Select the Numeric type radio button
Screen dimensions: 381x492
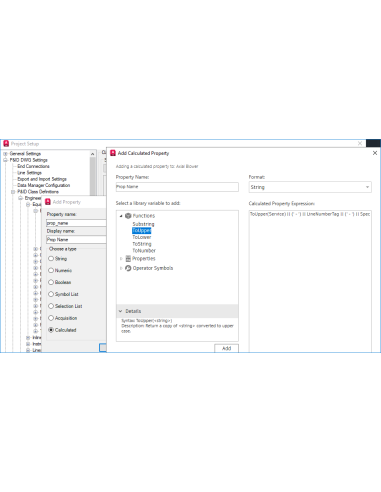(x=51, y=270)
